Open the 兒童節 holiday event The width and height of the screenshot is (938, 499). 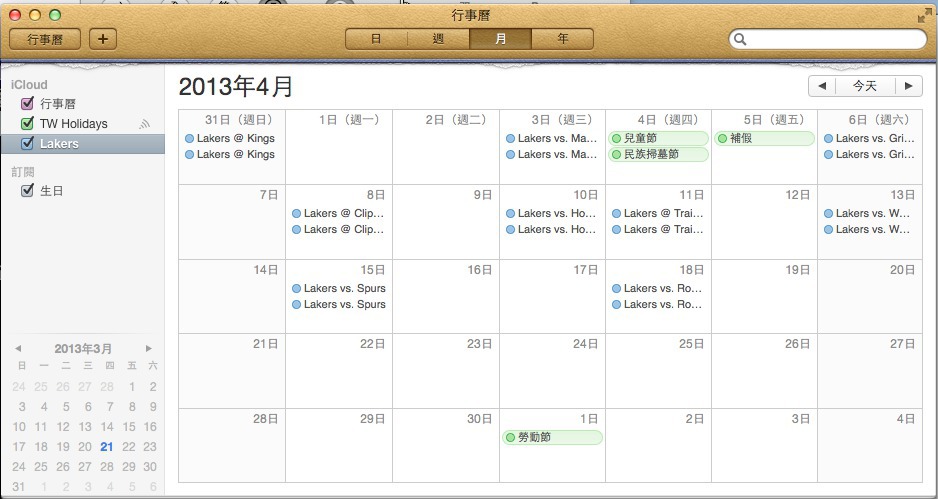coord(658,138)
